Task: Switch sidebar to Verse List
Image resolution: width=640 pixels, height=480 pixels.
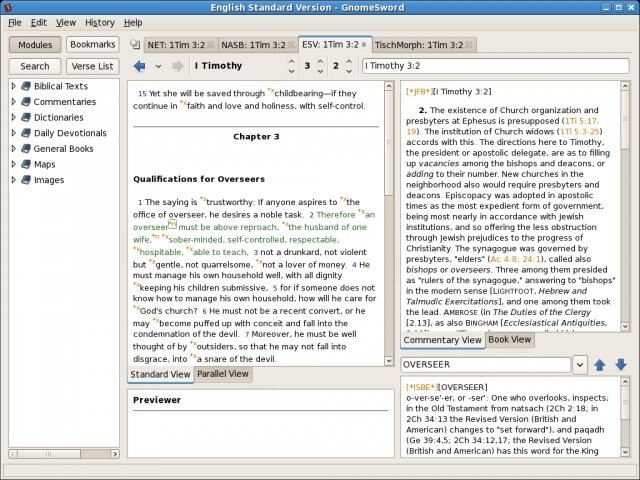Action: click(92, 66)
